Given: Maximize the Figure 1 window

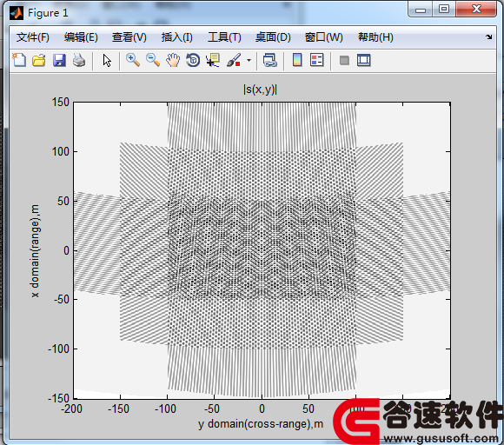Looking at the screenshot, I should [444, 9].
